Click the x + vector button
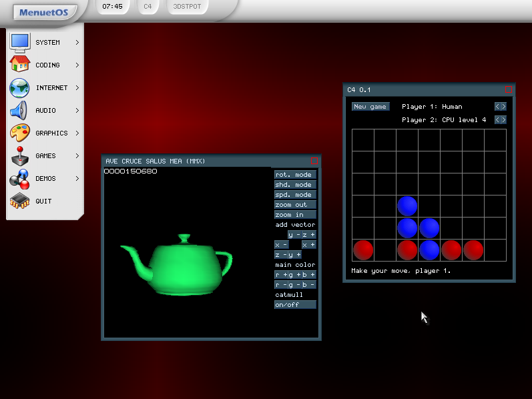 (x=309, y=245)
